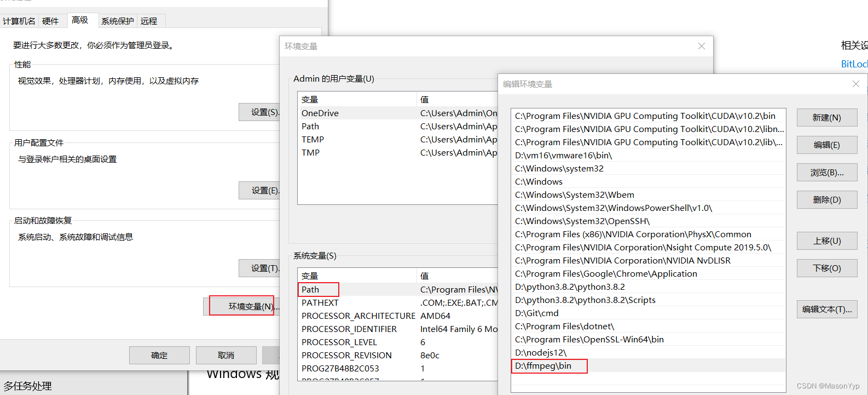Select the PROCESSOR_LEVEL system variable

[x=398, y=342]
